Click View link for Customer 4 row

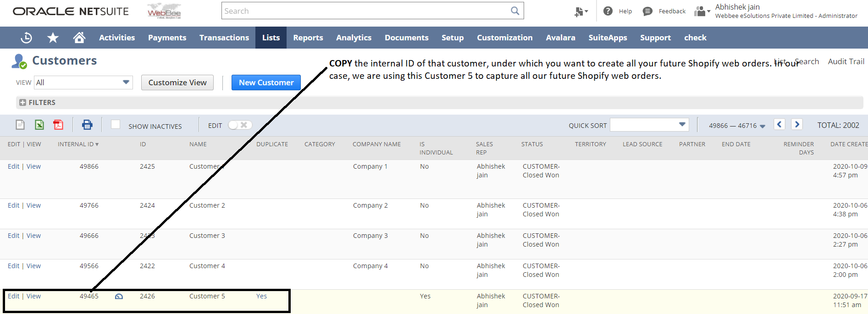click(x=33, y=266)
